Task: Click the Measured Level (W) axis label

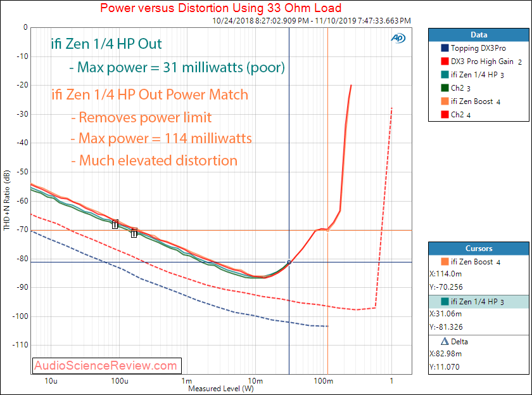Action: [x=221, y=389]
